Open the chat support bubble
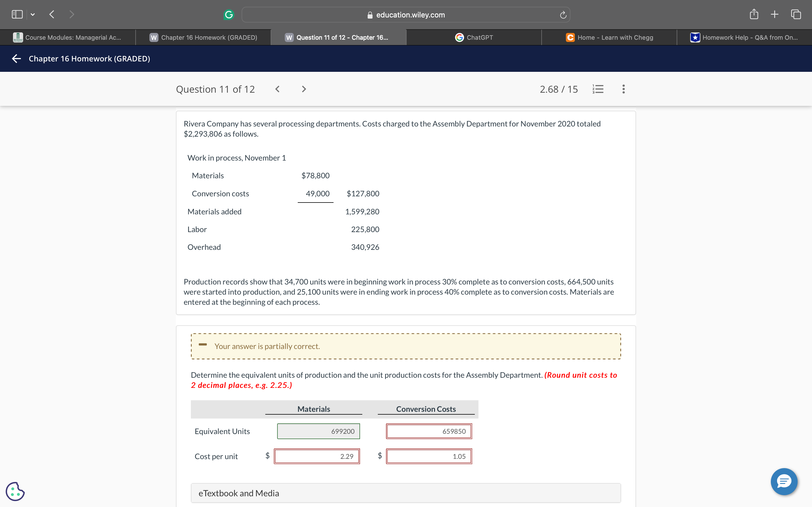 [x=784, y=482]
